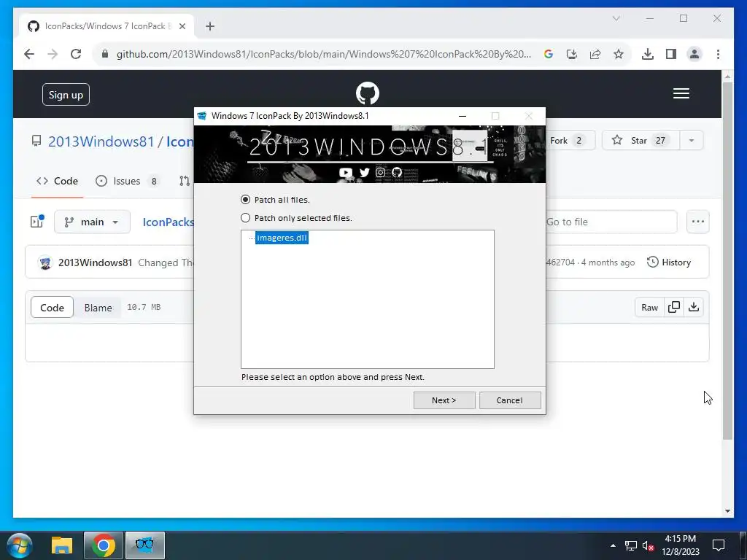747x560 pixels.
Task: Bookmark this page with the star icon
Action: pos(619,54)
